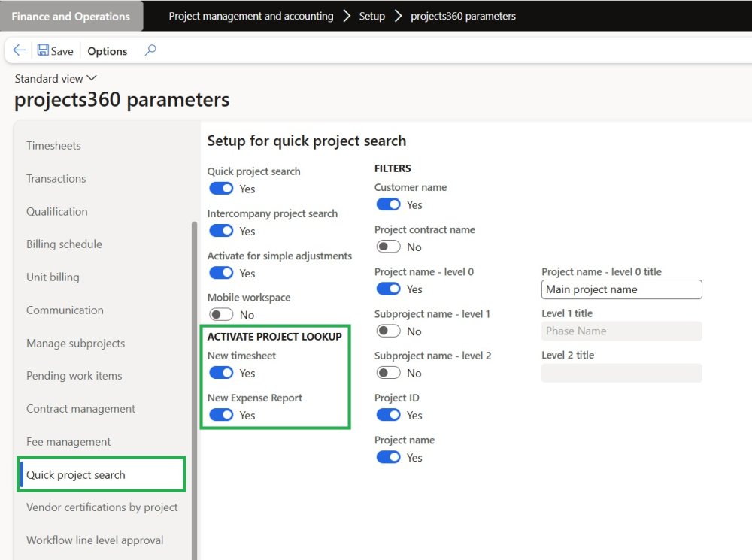Click the Project name level 0 title field
The height and width of the screenshot is (560, 752).
[621, 289]
